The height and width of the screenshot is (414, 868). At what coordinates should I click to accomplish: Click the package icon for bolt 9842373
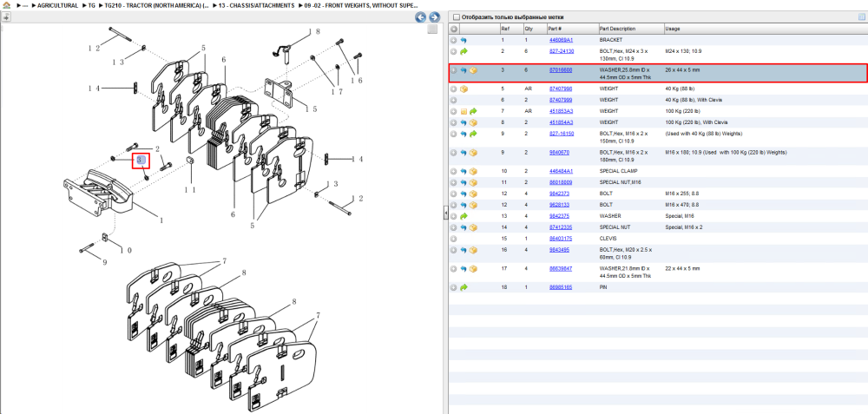(x=473, y=194)
